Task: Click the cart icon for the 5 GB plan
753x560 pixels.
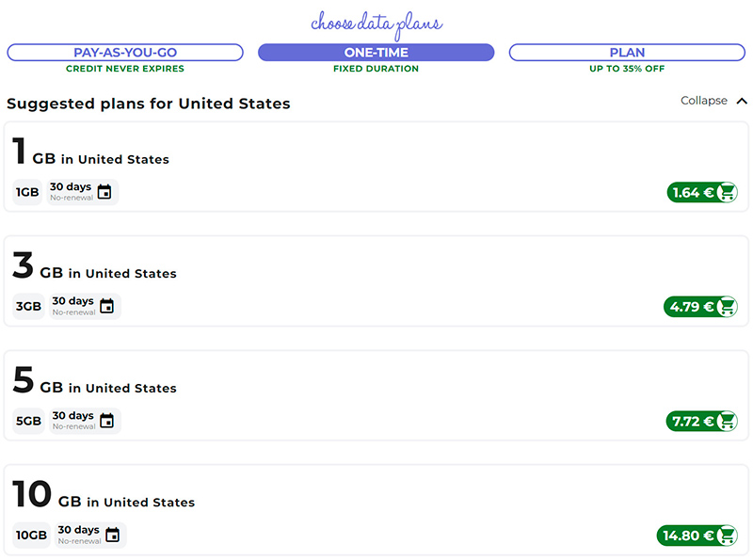Action: point(727,422)
